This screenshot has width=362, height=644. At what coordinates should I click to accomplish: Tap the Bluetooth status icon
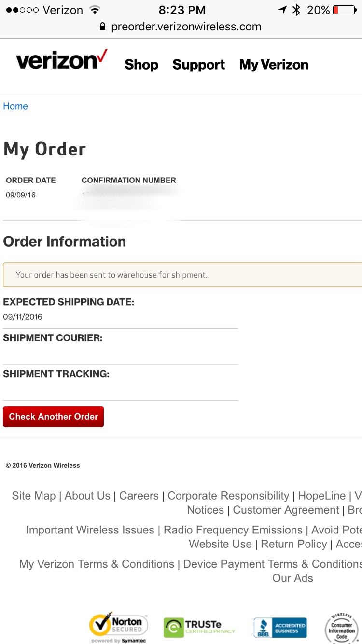click(297, 10)
